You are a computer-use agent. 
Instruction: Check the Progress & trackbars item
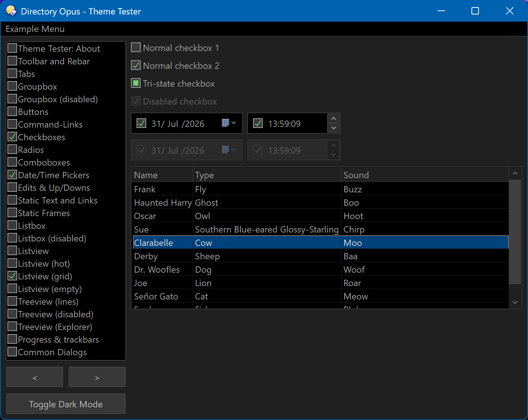[12, 339]
